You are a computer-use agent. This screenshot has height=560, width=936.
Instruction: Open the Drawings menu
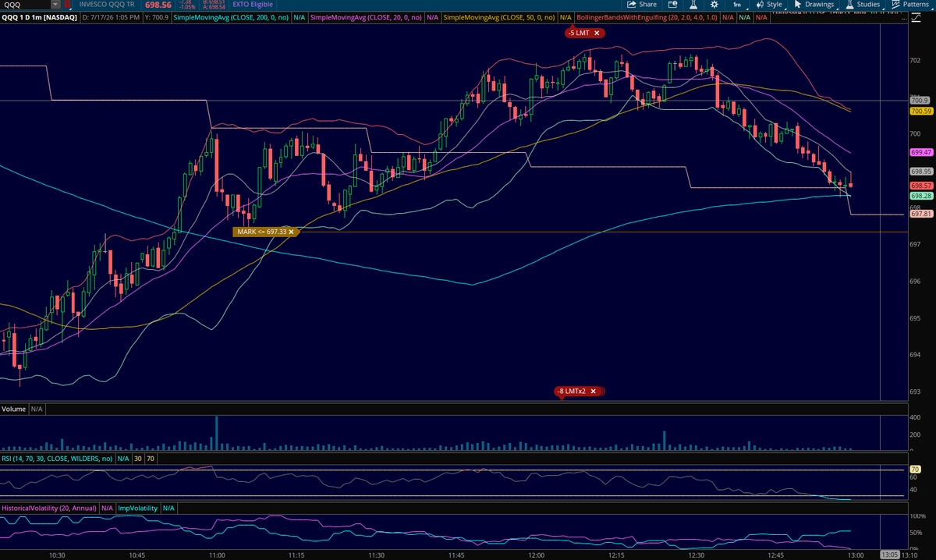pyautogui.click(x=814, y=5)
